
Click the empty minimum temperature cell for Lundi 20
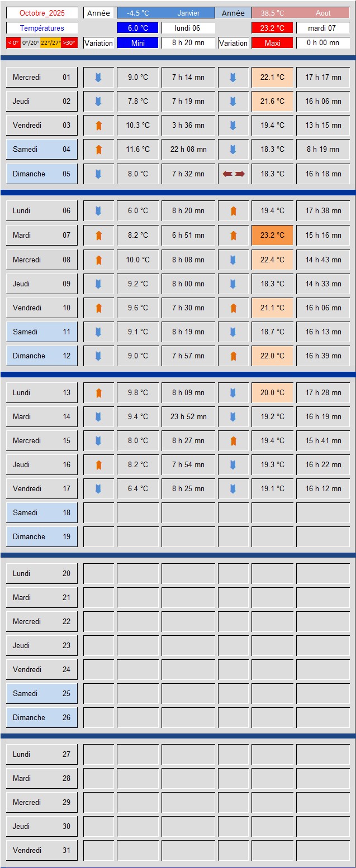click(137, 574)
